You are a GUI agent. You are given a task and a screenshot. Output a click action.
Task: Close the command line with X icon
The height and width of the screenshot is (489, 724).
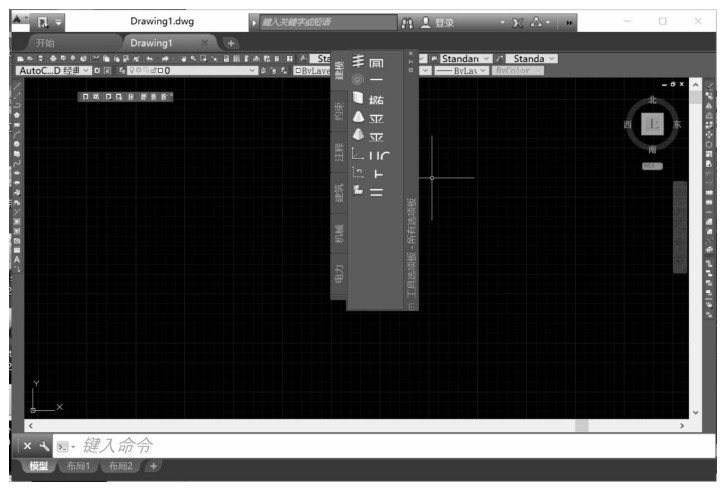coord(27,446)
